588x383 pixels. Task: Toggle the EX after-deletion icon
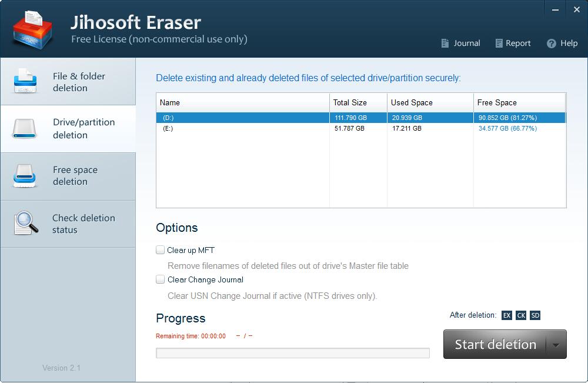(x=507, y=315)
